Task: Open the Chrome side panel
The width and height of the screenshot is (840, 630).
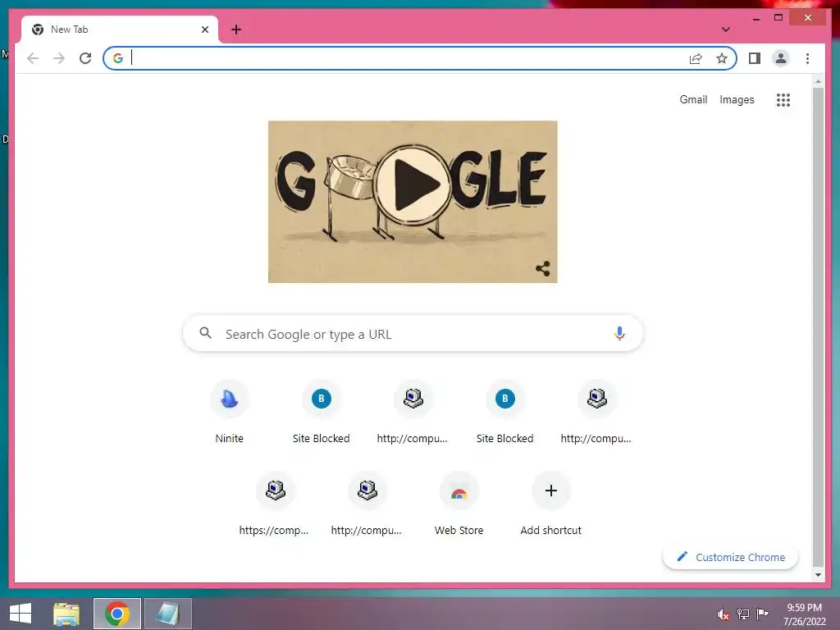Action: coord(755,58)
